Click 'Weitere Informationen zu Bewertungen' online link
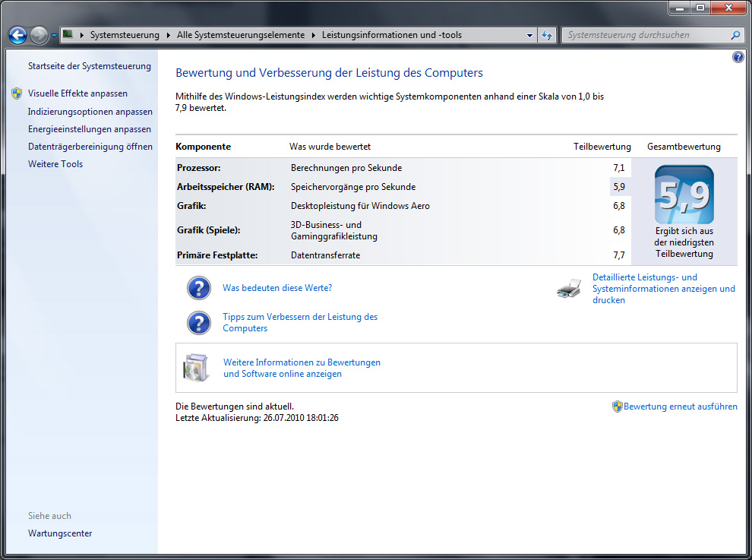Screen dimensions: 752x560 click(302, 362)
